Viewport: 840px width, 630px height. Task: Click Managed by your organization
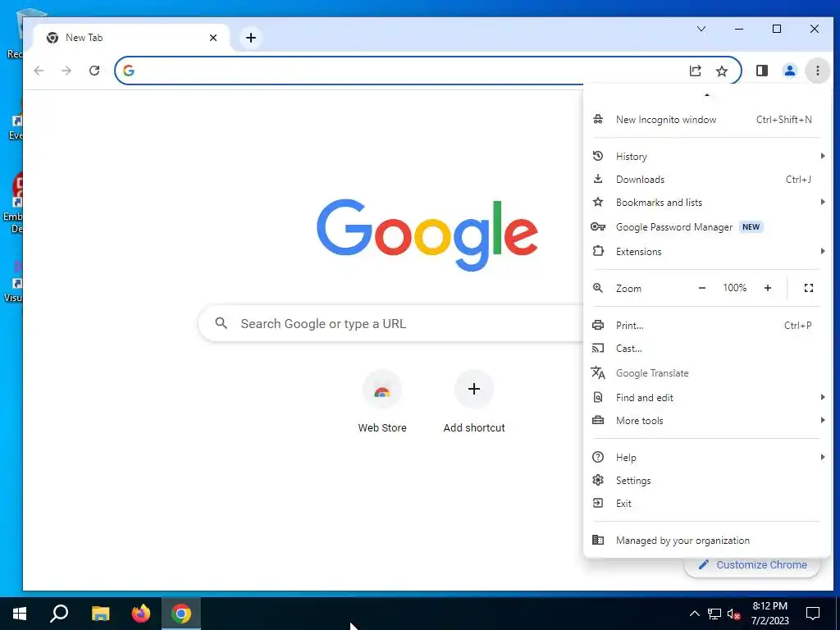coord(706,541)
